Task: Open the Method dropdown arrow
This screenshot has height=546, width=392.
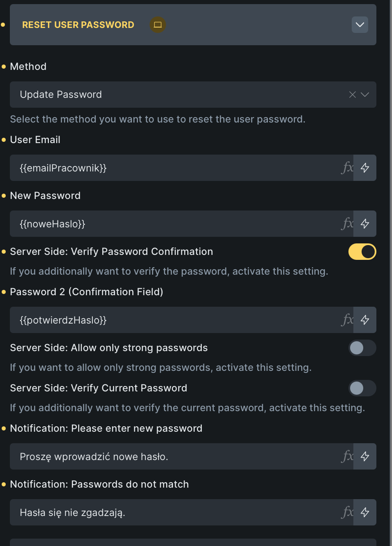Action: (x=365, y=95)
